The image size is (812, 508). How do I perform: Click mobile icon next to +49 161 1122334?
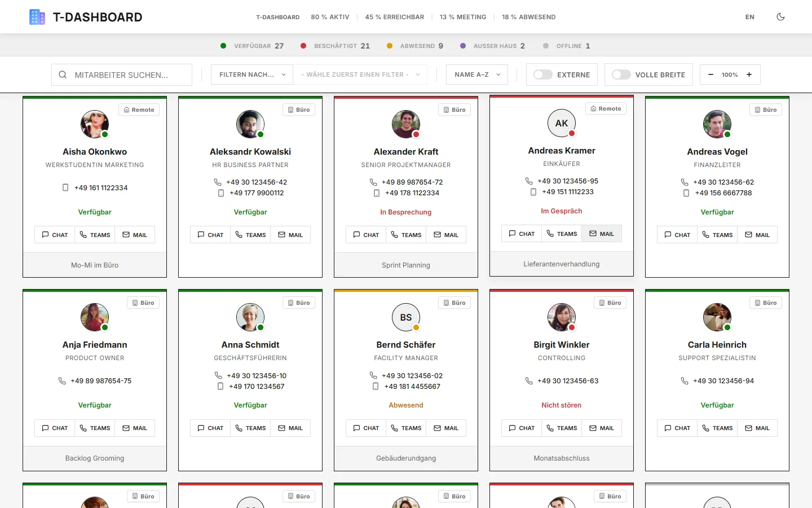point(65,187)
